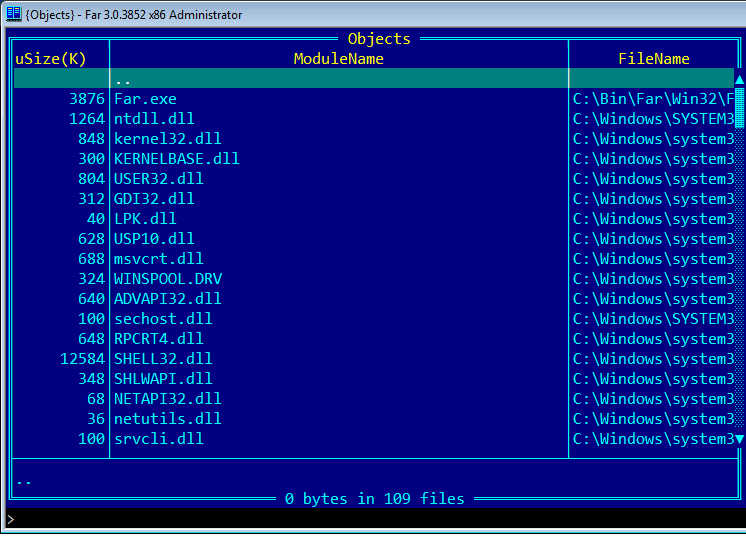Select the sechost.dll module
The width and height of the screenshot is (746, 543).
click(374, 319)
